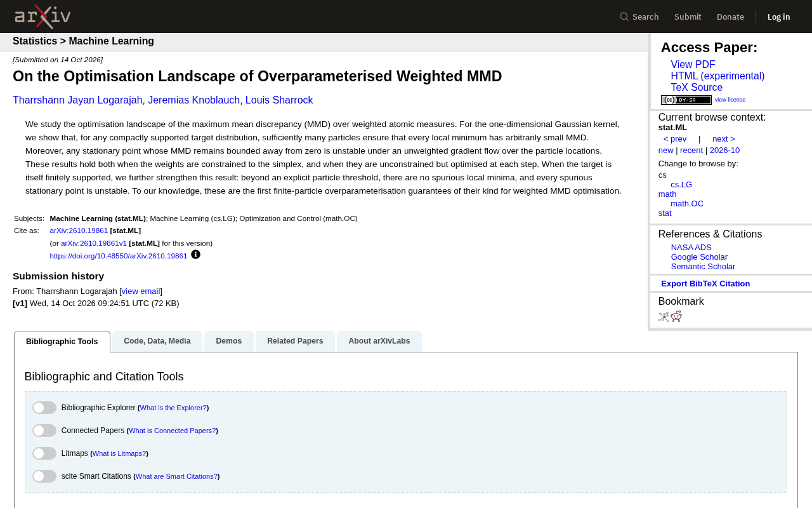Open the Related Papers tab
Viewport: 812px width, 508px height.
coord(295,341)
